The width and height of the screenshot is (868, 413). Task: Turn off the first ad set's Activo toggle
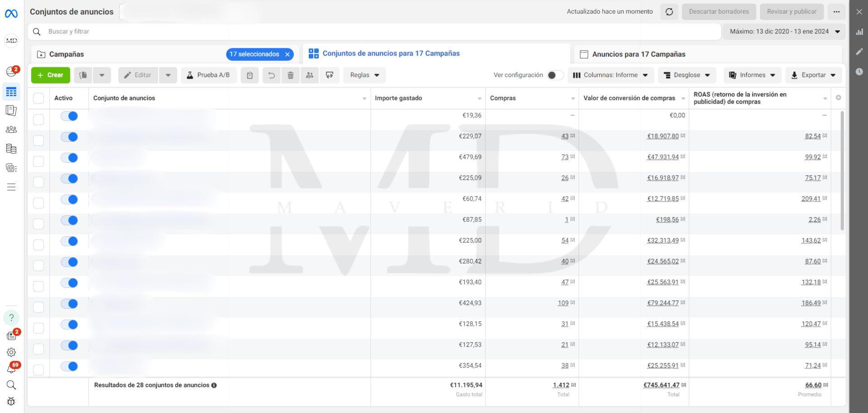[x=70, y=116]
